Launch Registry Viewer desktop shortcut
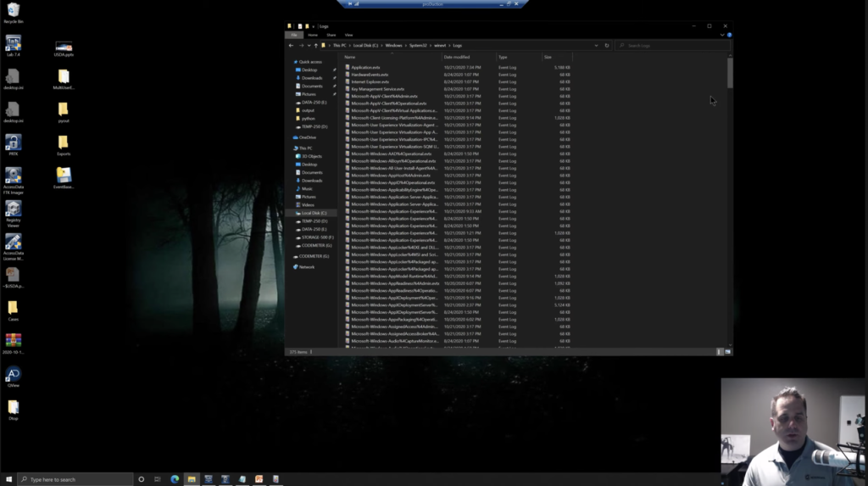 pos(14,214)
